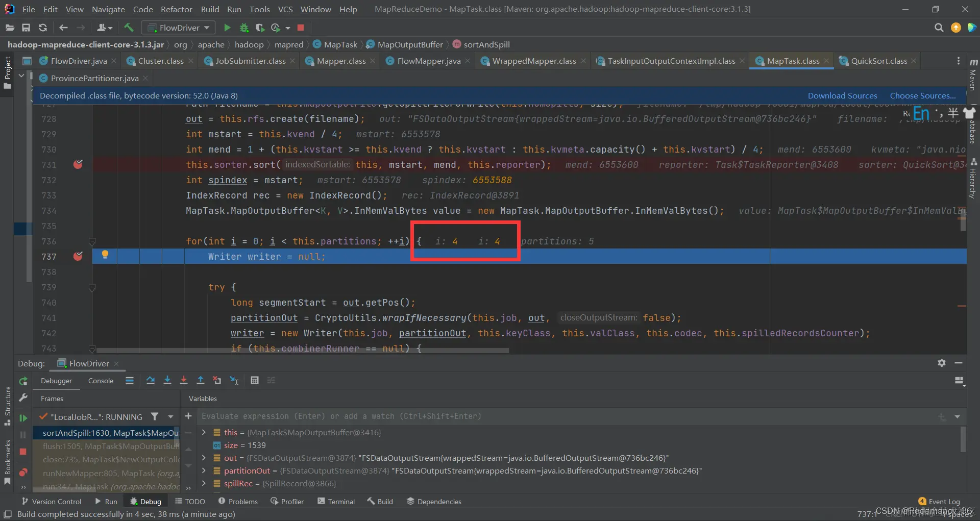Click Choose Sources link
The width and height of the screenshot is (980, 521).
pos(923,95)
